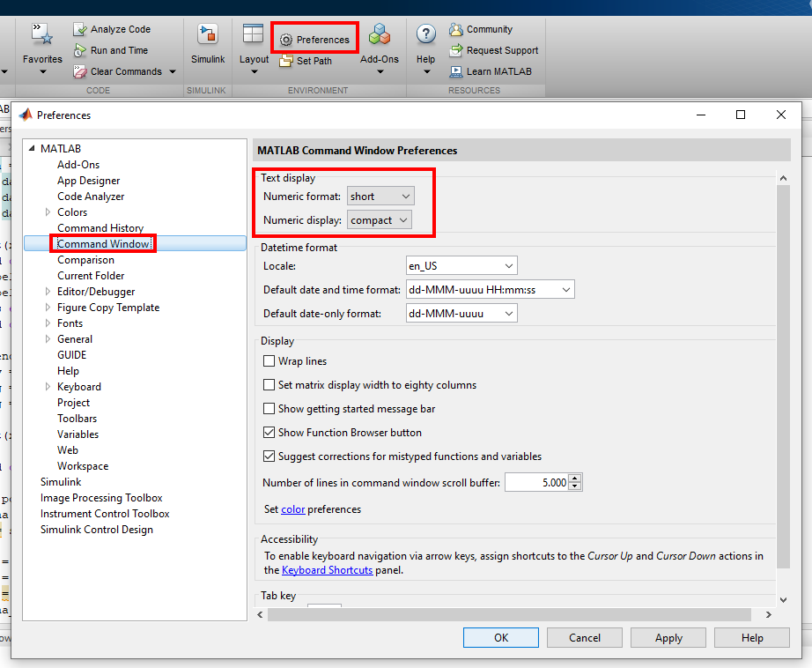Open Default date-only format dropdown
The image size is (812, 668).
point(461,314)
